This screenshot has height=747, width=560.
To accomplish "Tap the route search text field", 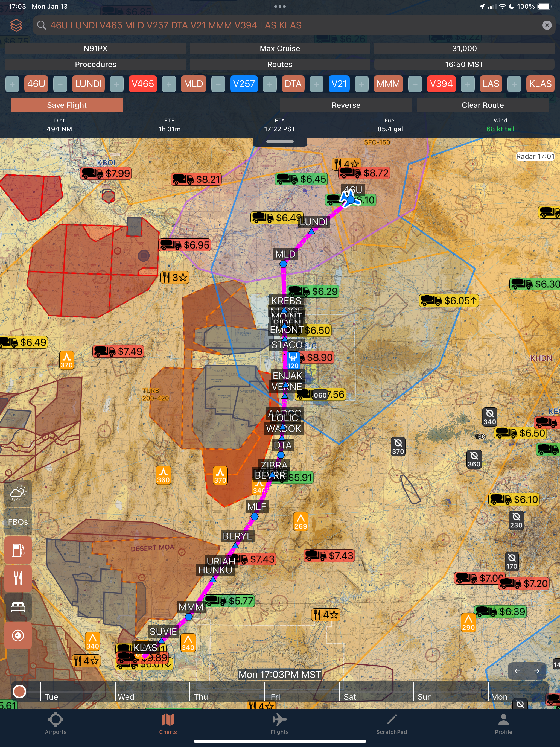I will pos(294,25).
